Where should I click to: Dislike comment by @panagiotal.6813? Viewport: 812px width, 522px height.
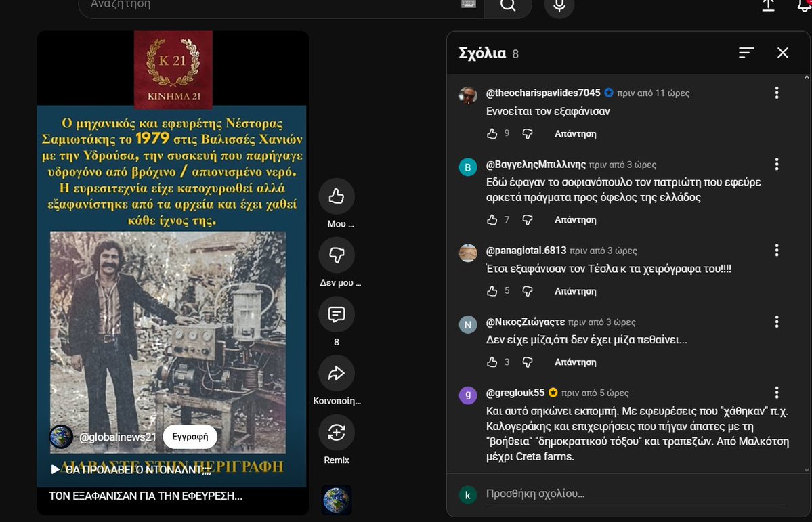coord(527,291)
